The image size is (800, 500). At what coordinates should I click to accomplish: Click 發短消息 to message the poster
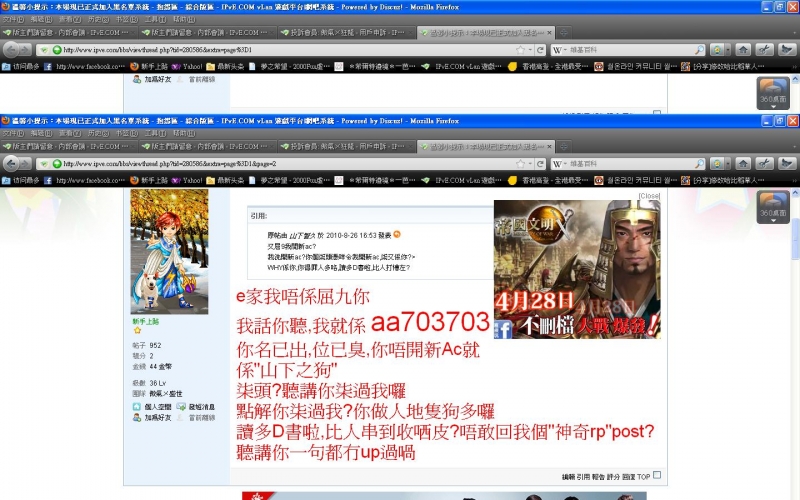[x=202, y=407]
